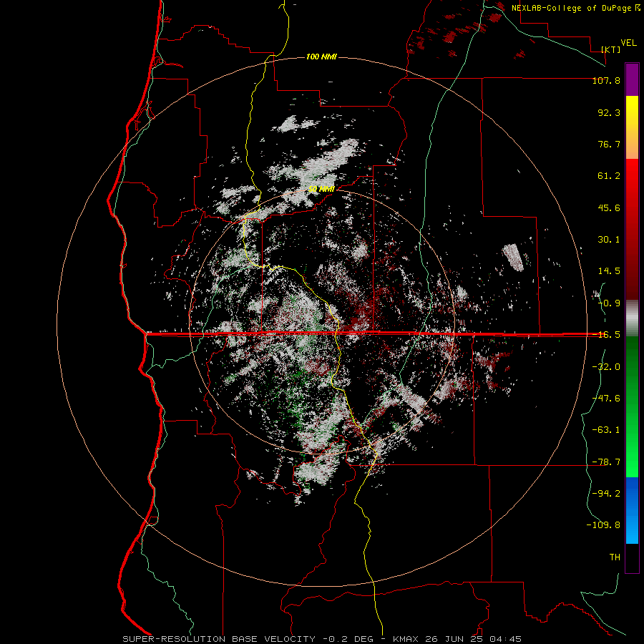Viewport: 644px width, 644px height.
Task: Click the 30.1 velocity scale value
Action: click(x=609, y=240)
